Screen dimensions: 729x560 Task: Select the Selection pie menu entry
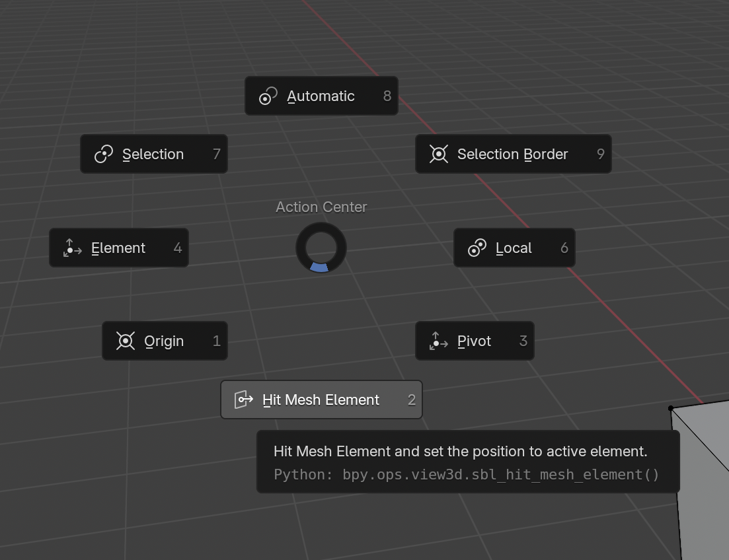tap(154, 154)
